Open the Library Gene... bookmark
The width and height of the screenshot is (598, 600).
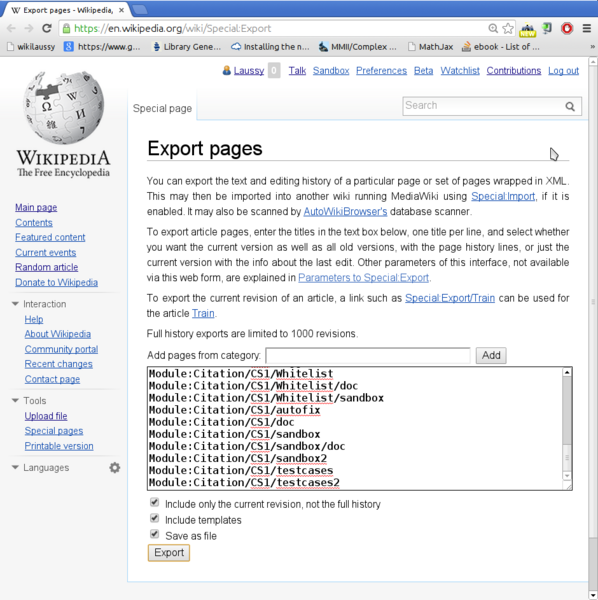tap(187, 47)
